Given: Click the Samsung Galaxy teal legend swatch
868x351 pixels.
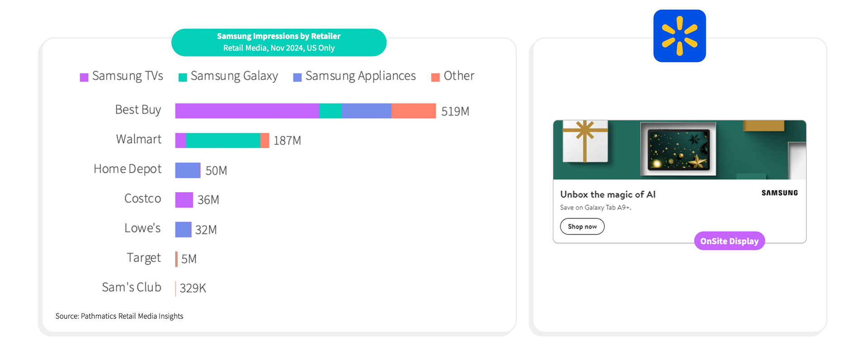Looking at the screenshot, I should (x=183, y=77).
